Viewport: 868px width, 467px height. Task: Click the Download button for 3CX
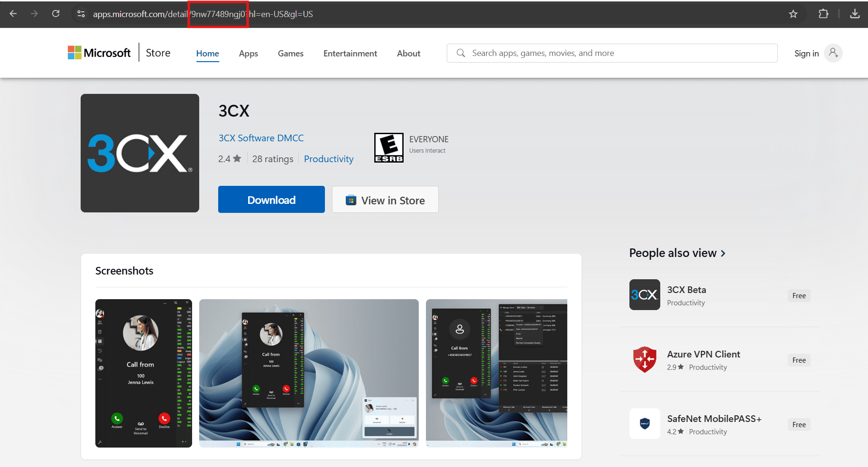[x=271, y=199]
